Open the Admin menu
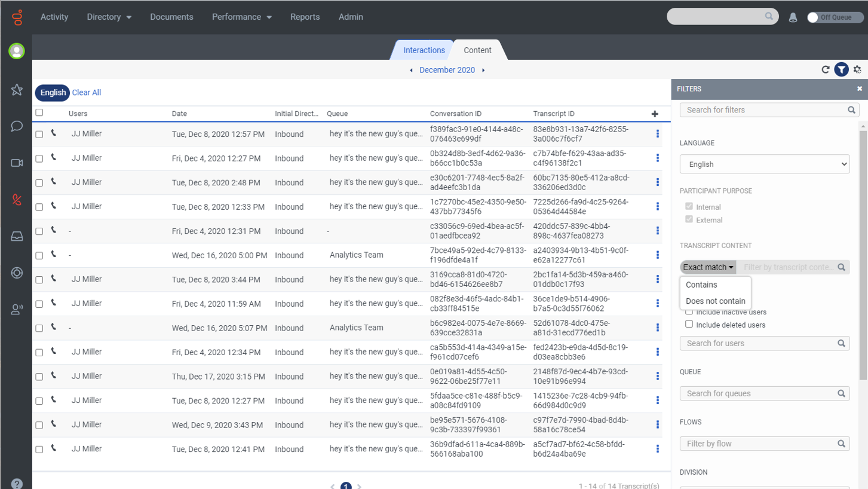This screenshot has height=489, width=868. 351,17
